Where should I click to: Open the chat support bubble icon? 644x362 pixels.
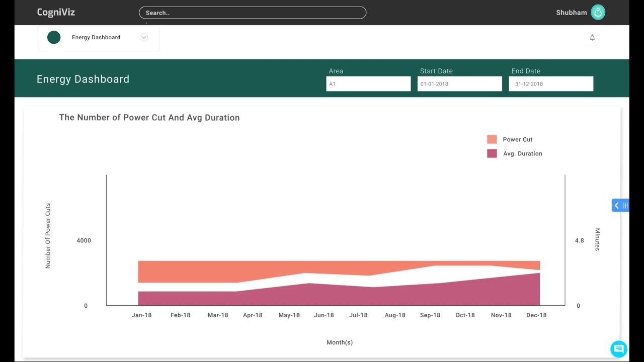click(618, 348)
